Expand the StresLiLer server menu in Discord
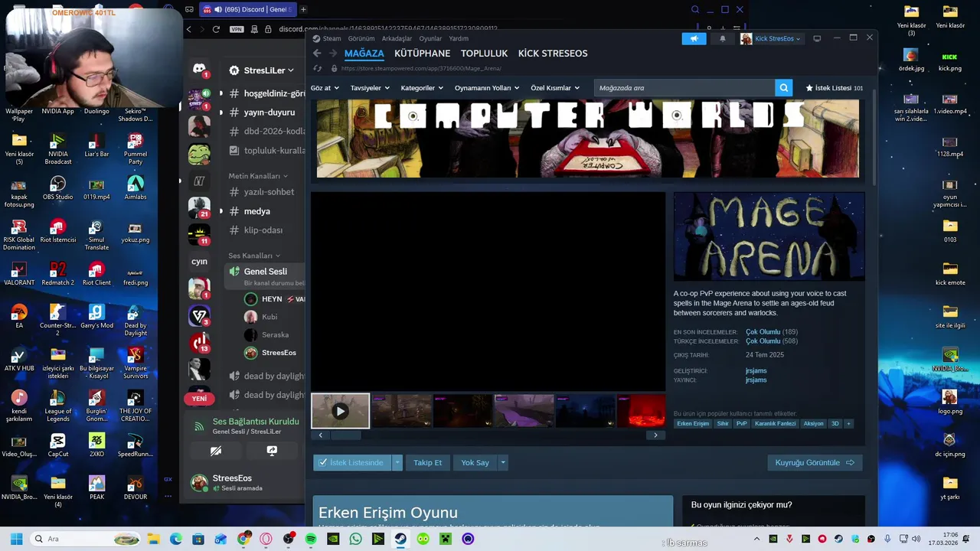The height and width of the screenshot is (551, 980). tap(263, 70)
